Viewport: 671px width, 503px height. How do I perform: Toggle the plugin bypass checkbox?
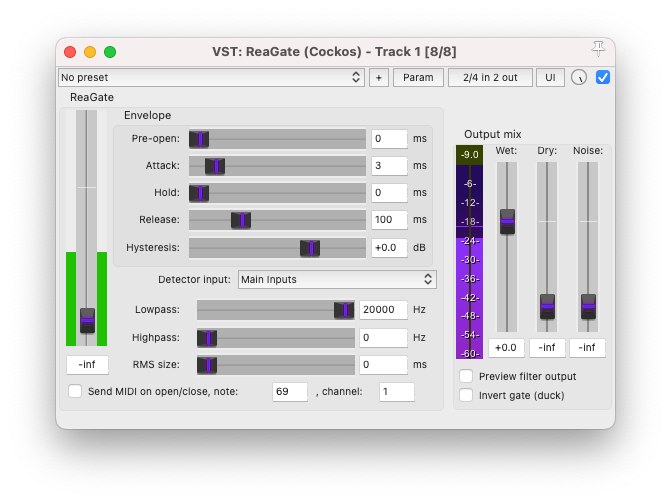pyautogui.click(x=603, y=77)
